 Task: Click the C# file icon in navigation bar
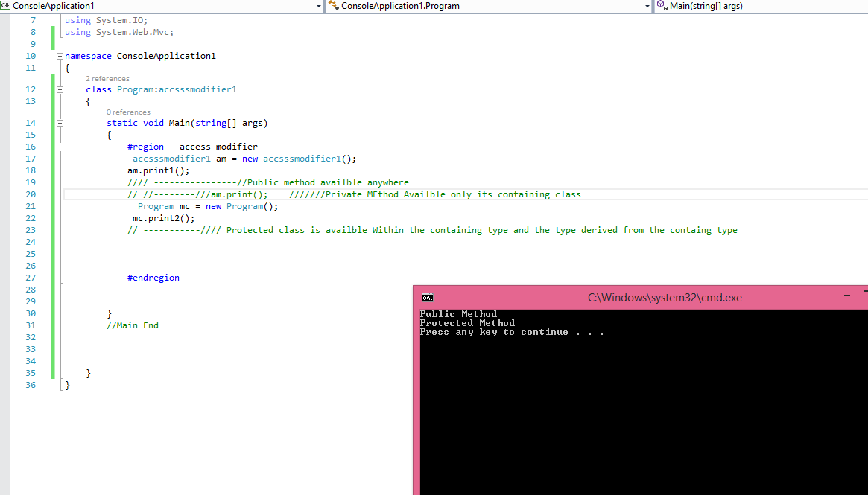tap(7, 6)
